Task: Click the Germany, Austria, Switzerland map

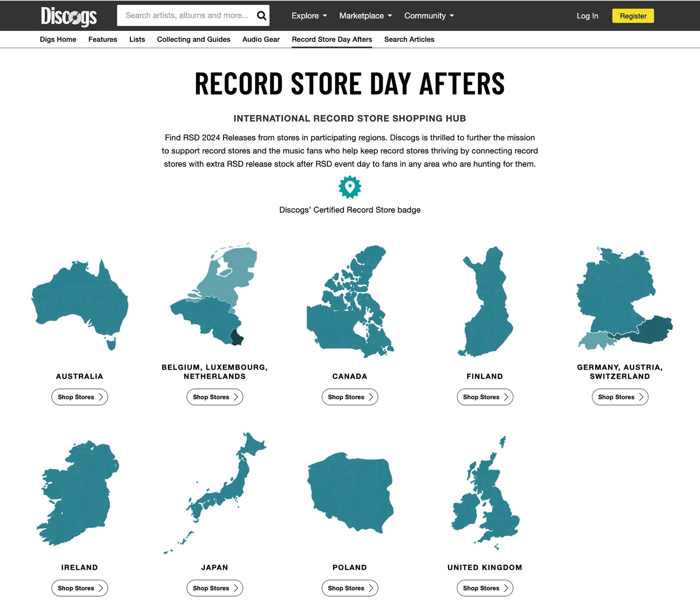Action: (625, 298)
